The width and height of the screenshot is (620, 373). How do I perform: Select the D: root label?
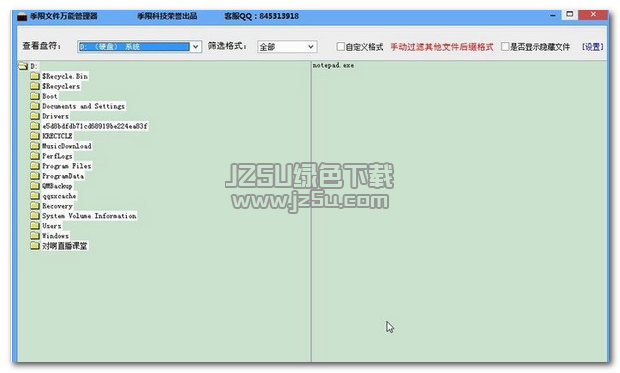pyautogui.click(x=34, y=66)
